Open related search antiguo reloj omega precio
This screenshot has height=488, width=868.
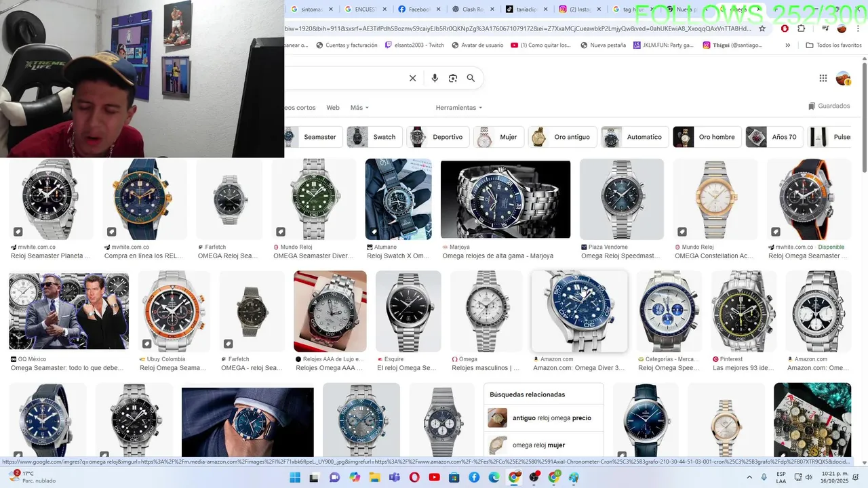pyautogui.click(x=544, y=418)
